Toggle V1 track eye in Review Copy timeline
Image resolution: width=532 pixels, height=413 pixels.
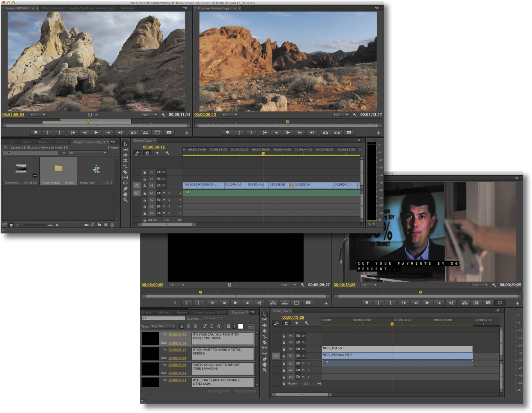164,186
